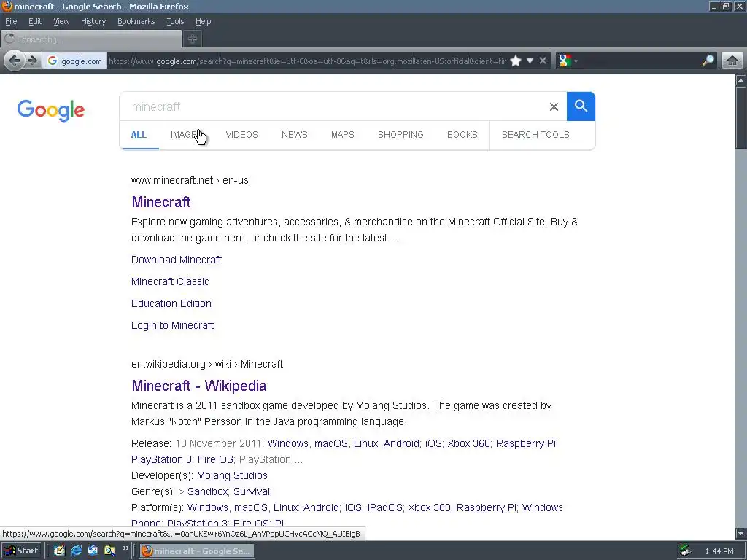Click the Raspberry Pi link in Release row
This screenshot has width=747, height=560.
pyautogui.click(x=525, y=443)
